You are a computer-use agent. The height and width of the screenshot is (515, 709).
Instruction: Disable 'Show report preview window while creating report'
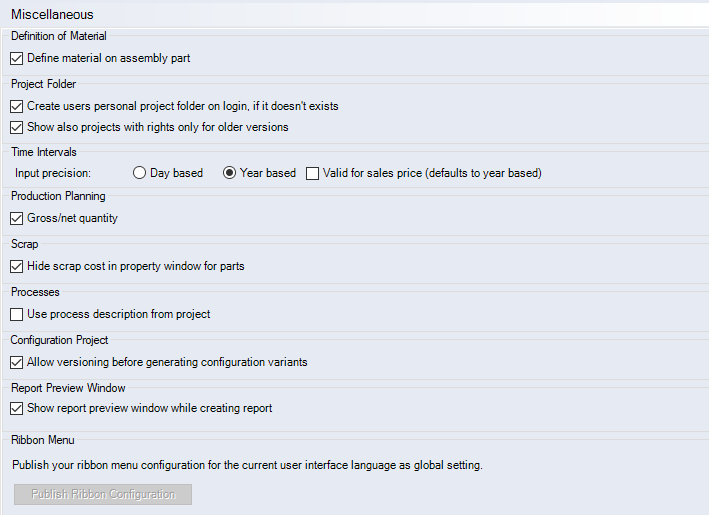tap(16, 408)
